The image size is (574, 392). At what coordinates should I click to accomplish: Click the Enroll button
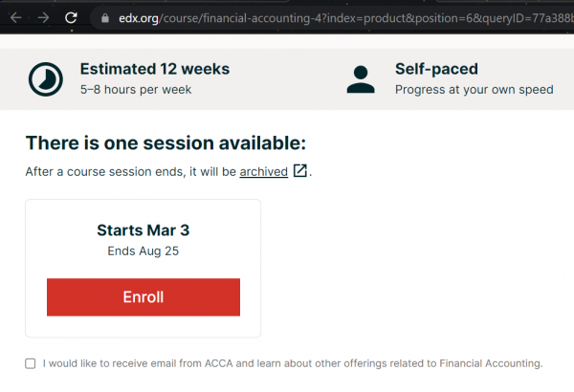143,297
